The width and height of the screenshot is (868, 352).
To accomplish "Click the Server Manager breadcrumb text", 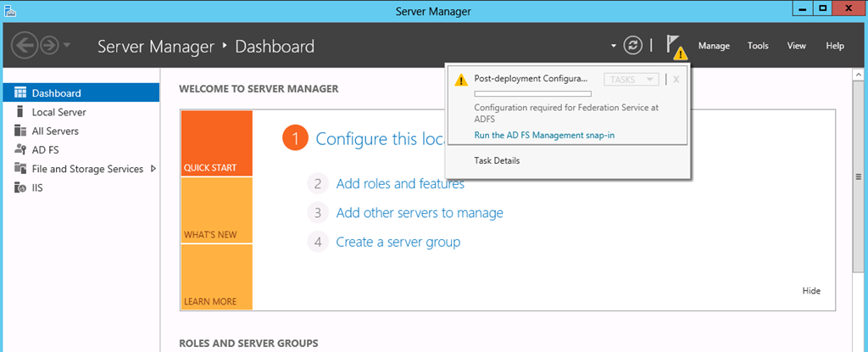I will tap(156, 46).
